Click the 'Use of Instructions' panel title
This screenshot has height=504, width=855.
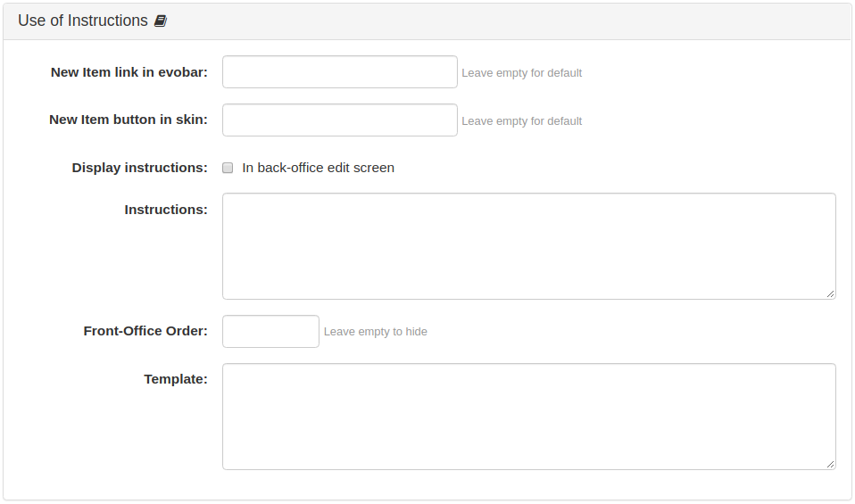pyautogui.click(x=83, y=21)
